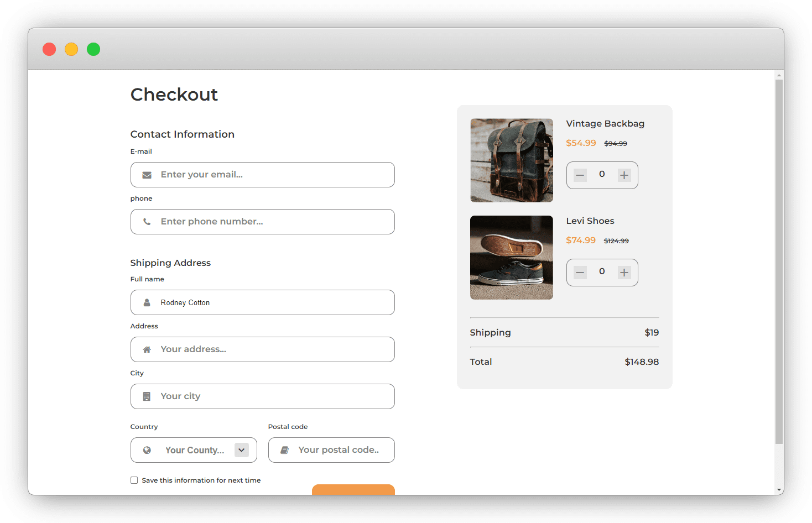Image resolution: width=812 pixels, height=523 pixels.
Task: Click the home icon in the Address field
Action: (147, 349)
